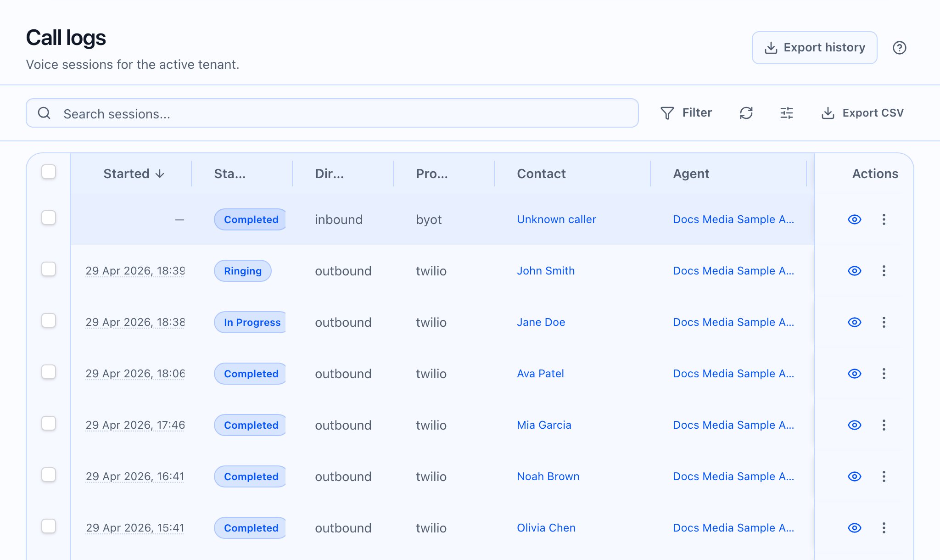The width and height of the screenshot is (940, 560).
Task: Click the In Progress status badge
Action: pos(250,322)
